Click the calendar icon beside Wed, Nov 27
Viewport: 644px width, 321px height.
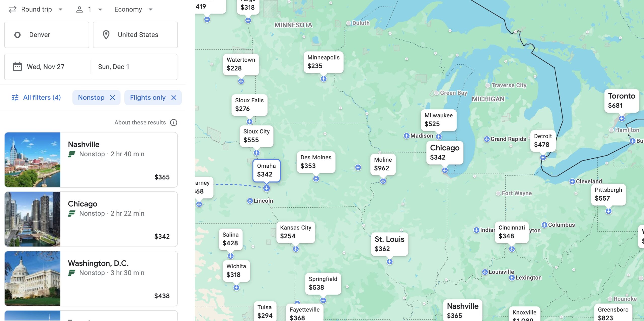click(17, 67)
